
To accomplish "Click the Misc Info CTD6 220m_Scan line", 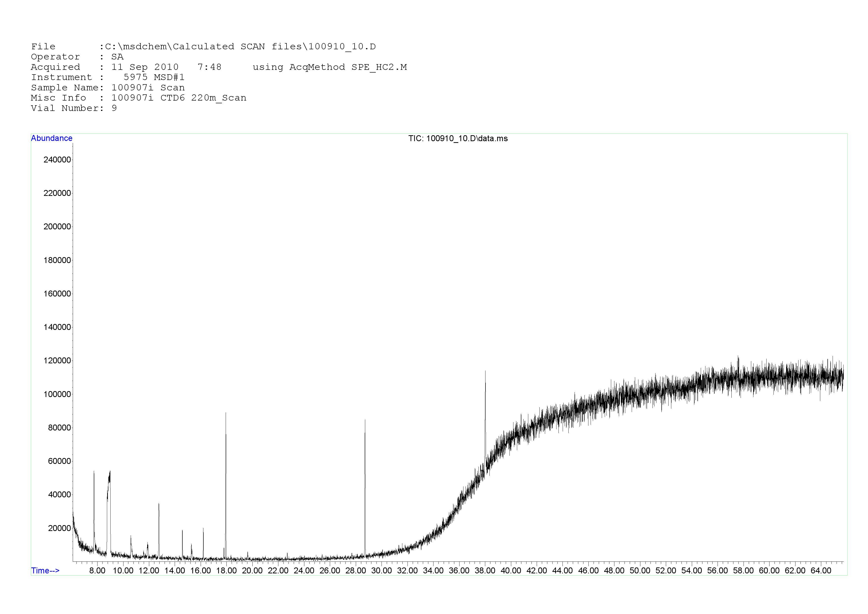I will coord(138,98).
